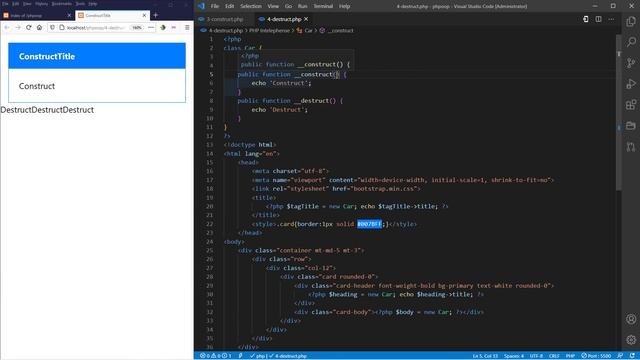Close the Index of /phpoop browser tab
The height and width of the screenshot is (360, 640).
click(69, 15)
